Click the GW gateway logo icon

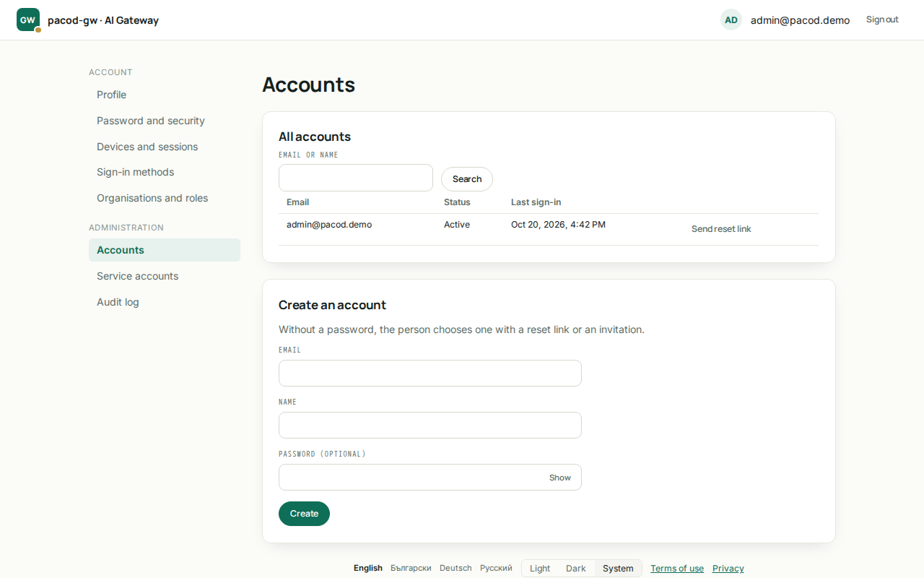point(28,20)
